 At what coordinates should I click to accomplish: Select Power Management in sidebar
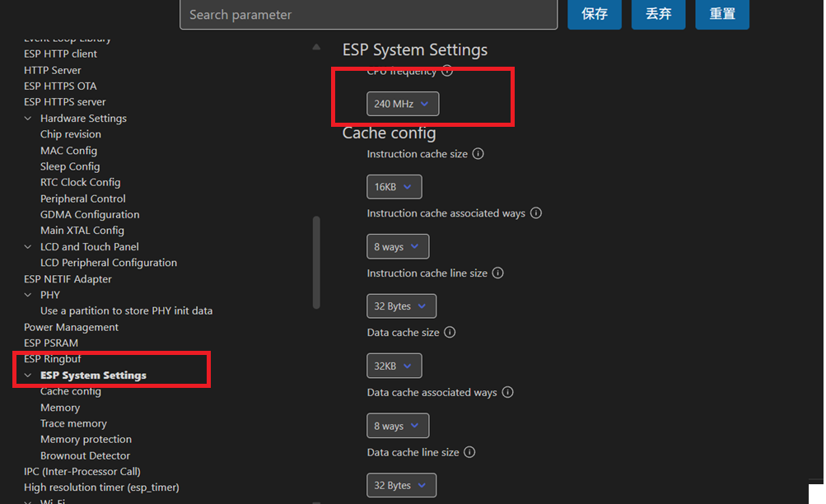point(71,327)
